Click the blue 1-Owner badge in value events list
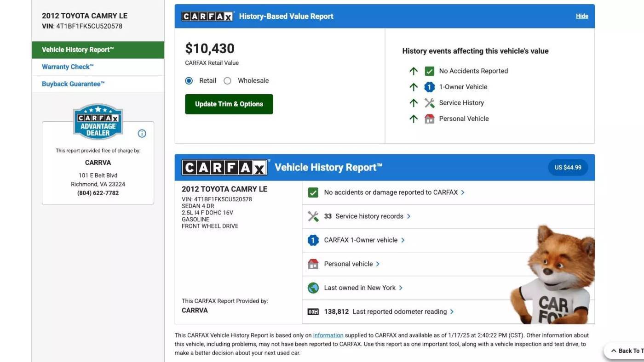 click(x=429, y=87)
